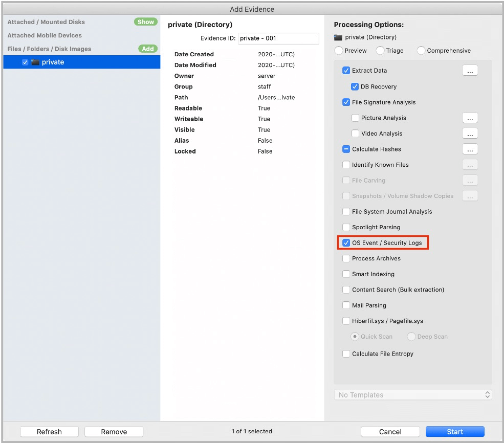The image size is (504, 443).
Task: Turn on Smart Indexing
Action: 346,274
